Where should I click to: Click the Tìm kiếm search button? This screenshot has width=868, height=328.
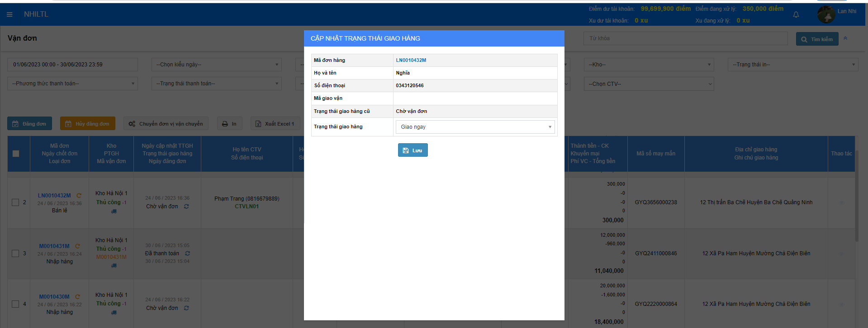pyautogui.click(x=817, y=39)
